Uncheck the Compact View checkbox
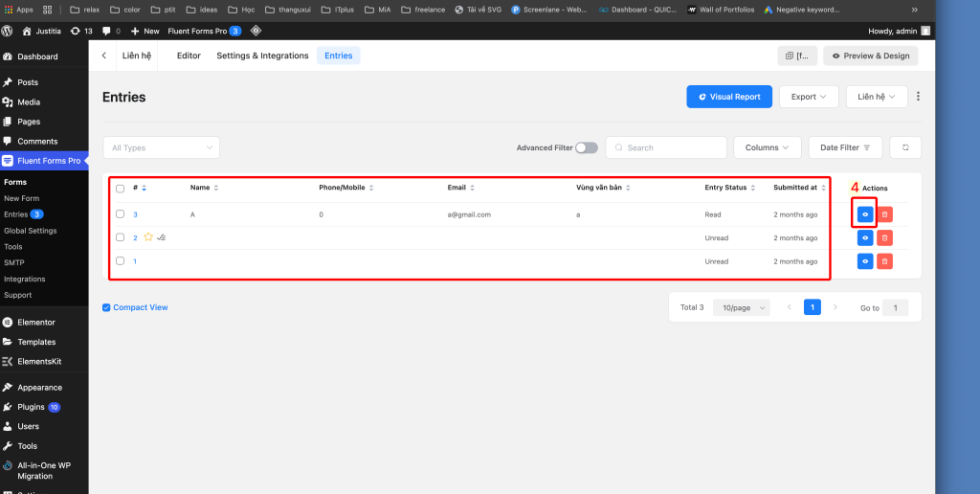Screen dimensions: 980x494 tap(106, 307)
